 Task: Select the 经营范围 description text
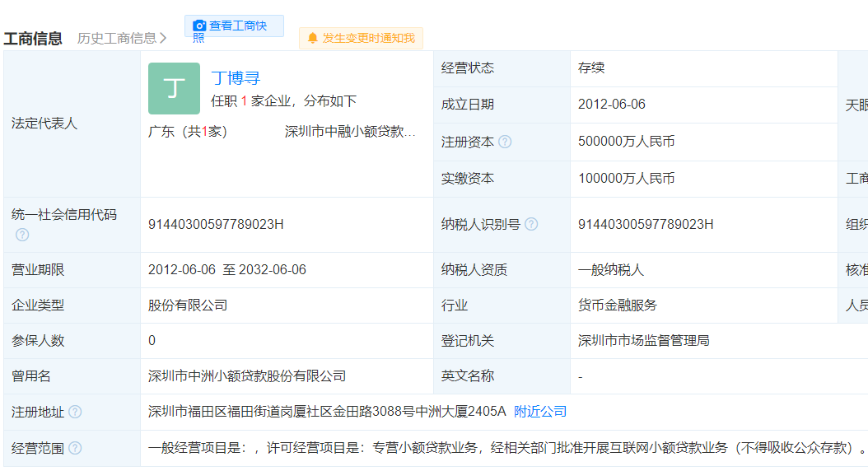click(x=507, y=448)
